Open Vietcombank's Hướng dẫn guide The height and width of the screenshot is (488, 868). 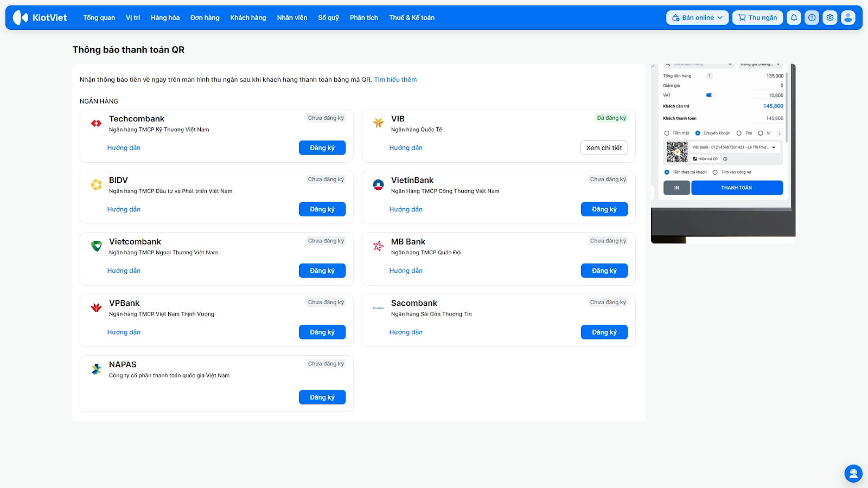(124, 271)
